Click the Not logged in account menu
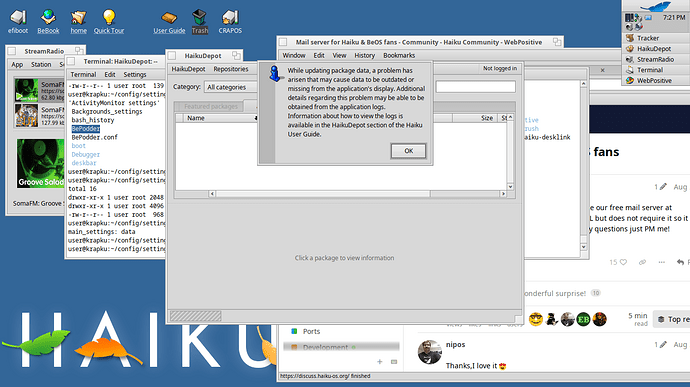The height and width of the screenshot is (387, 690). (500, 68)
